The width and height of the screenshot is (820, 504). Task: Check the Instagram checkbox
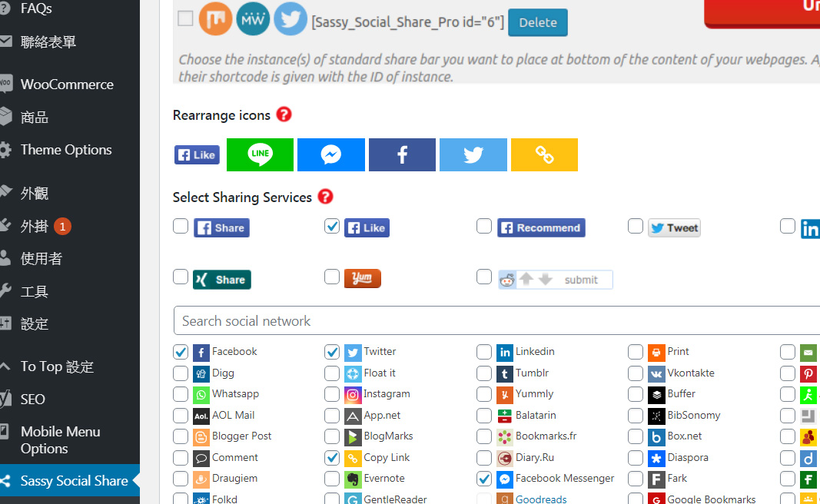pyautogui.click(x=332, y=394)
